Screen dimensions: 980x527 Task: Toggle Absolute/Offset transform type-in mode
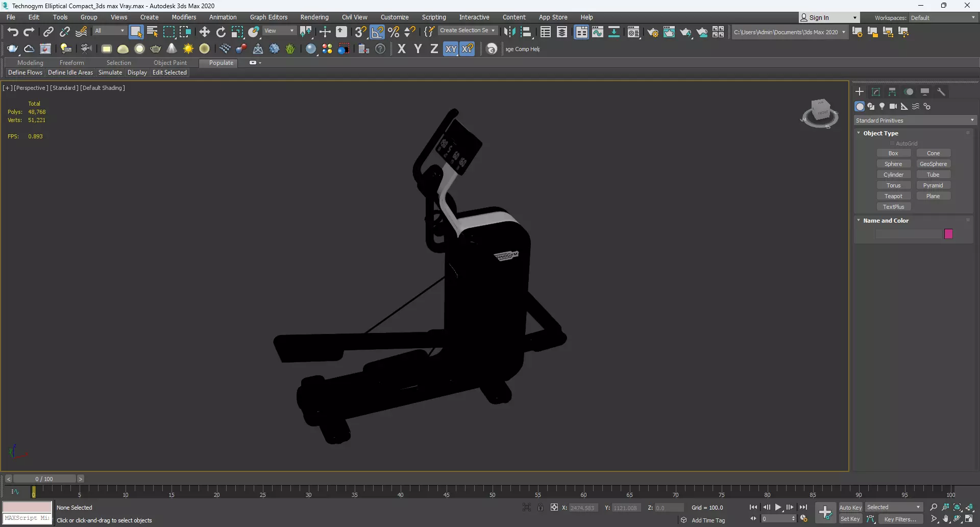554,507
